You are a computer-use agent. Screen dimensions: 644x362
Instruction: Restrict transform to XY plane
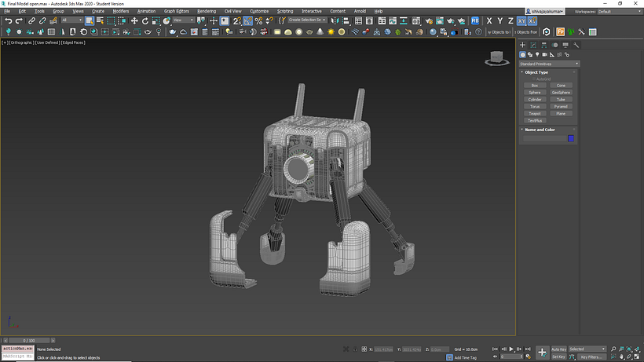521,20
